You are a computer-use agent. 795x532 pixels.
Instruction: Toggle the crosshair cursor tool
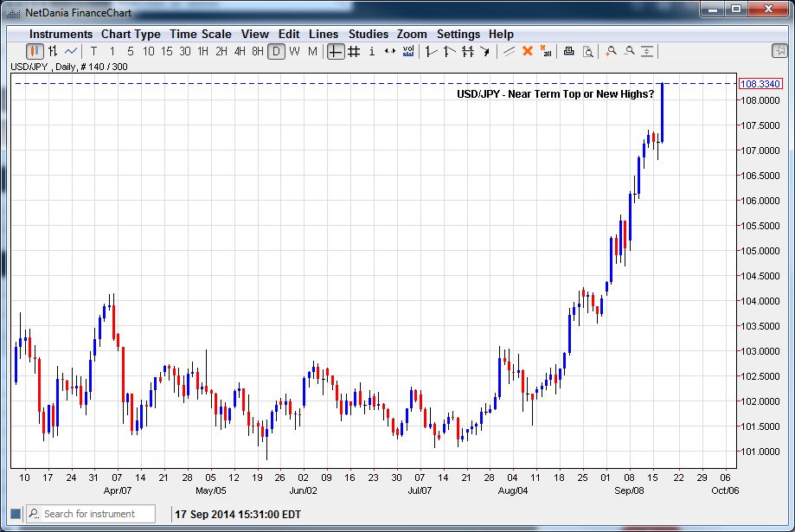336,51
